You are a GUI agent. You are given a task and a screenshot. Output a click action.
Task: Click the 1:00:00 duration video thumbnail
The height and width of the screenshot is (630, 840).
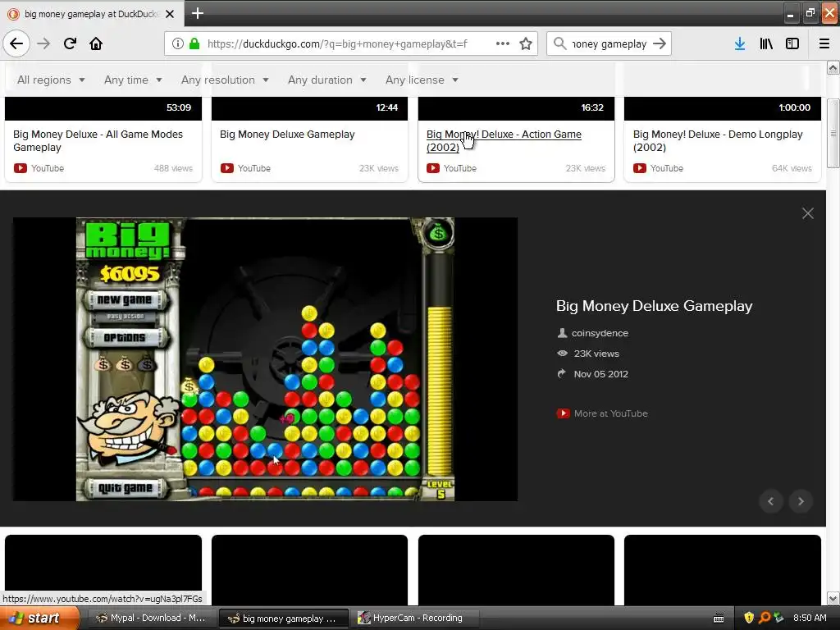(x=722, y=108)
